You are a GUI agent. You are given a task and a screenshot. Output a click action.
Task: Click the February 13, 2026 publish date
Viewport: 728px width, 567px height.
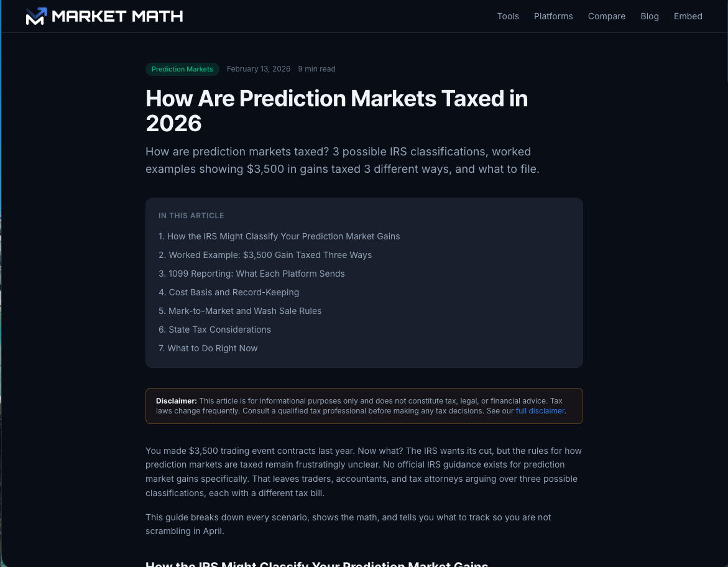click(259, 69)
